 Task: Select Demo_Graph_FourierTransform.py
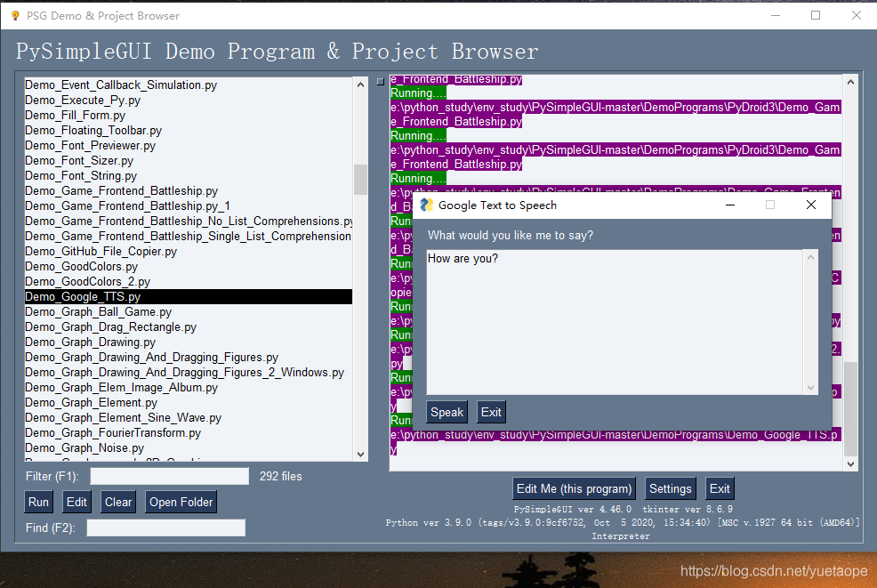click(x=188, y=432)
